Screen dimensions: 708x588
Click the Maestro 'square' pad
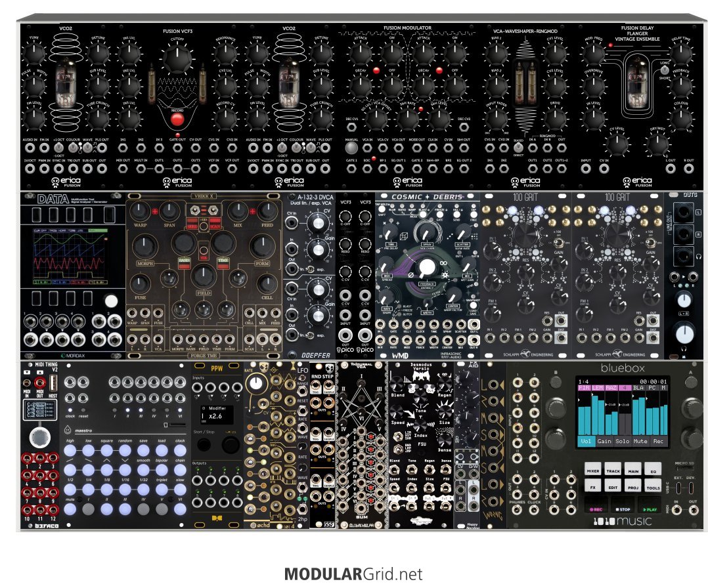[106, 450]
